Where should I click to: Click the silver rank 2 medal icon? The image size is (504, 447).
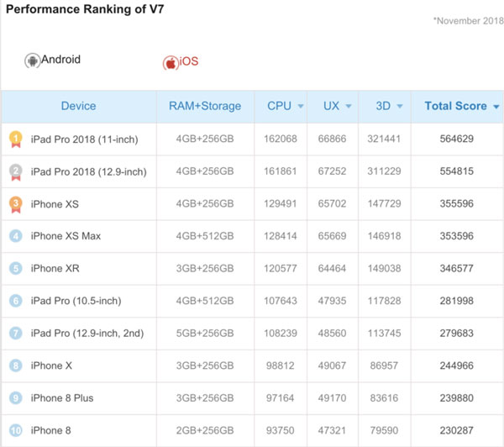16,171
